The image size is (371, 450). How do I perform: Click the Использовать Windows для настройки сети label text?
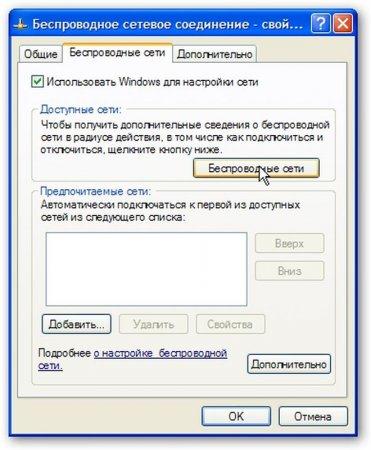tap(152, 82)
